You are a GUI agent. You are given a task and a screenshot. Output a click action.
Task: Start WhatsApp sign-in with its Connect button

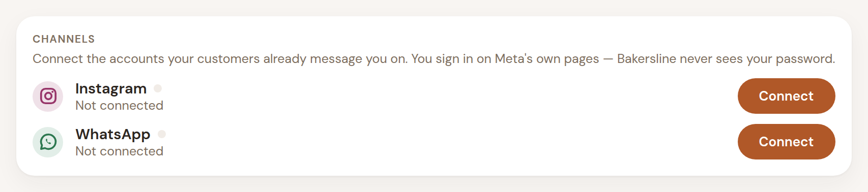click(786, 142)
